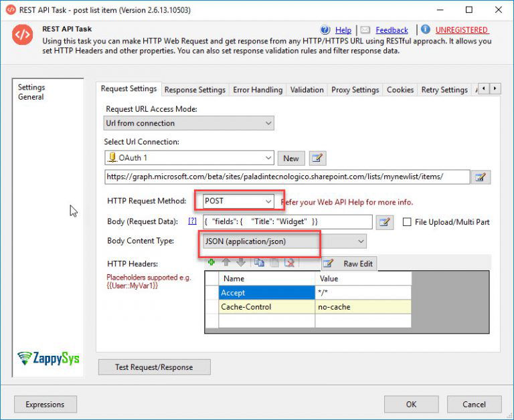The image size is (514, 420).
Task: Open the Body Content Type dropdown
Action: point(361,241)
